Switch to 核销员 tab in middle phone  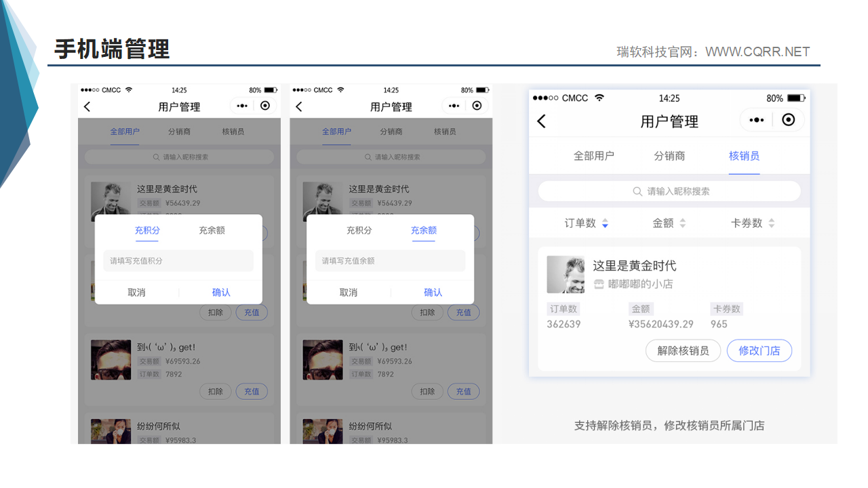pyautogui.click(x=445, y=131)
